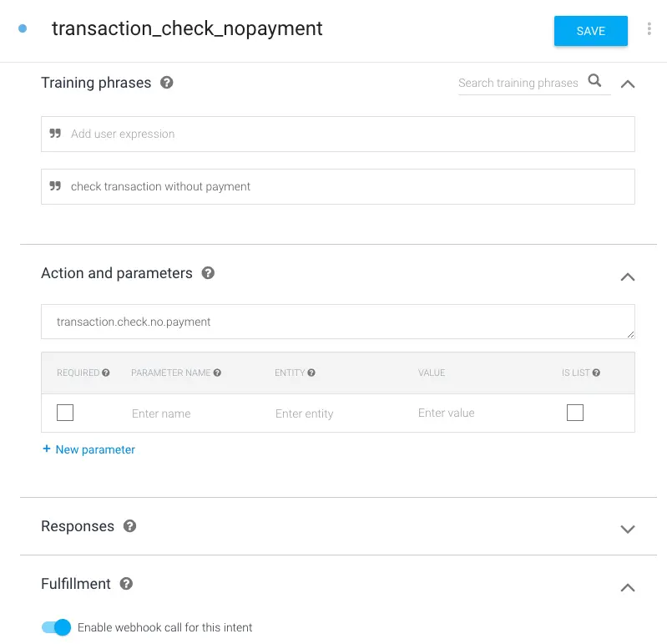Click the help icon beside Fulfillment
Screen dimensions: 667x644
click(126, 584)
